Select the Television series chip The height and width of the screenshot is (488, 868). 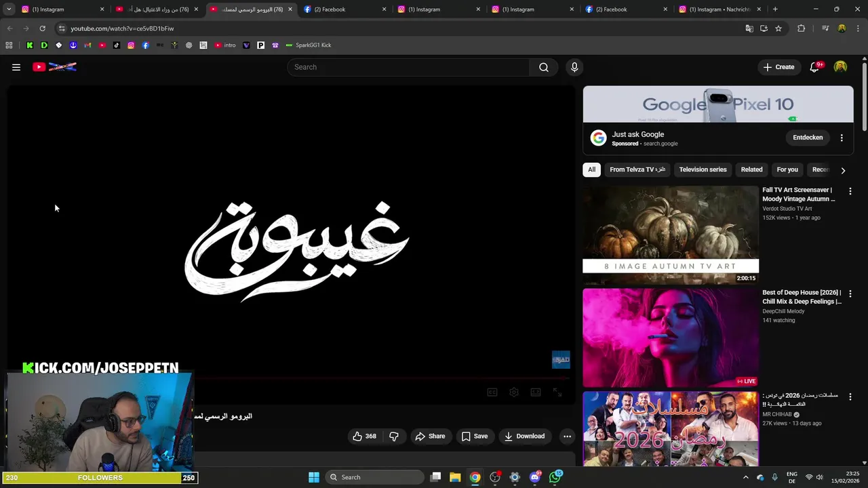pyautogui.click(x=703, y=169)
